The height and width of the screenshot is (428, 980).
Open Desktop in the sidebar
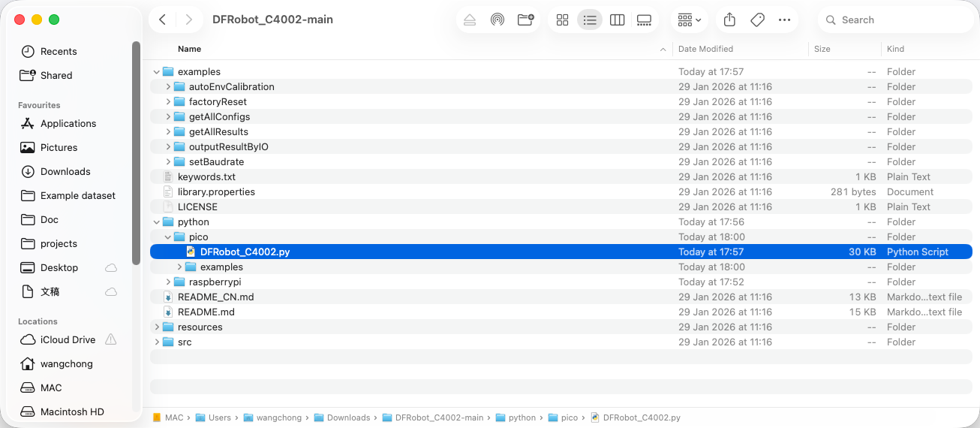point(59,267)
